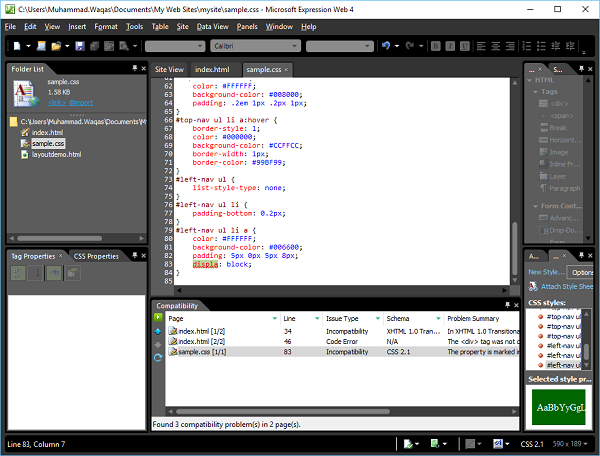Image resolution: width=600 pixels, height=456 pixels.
Task: Go to next compatibility result blue arrow
Action: click(x=158, y=331)
